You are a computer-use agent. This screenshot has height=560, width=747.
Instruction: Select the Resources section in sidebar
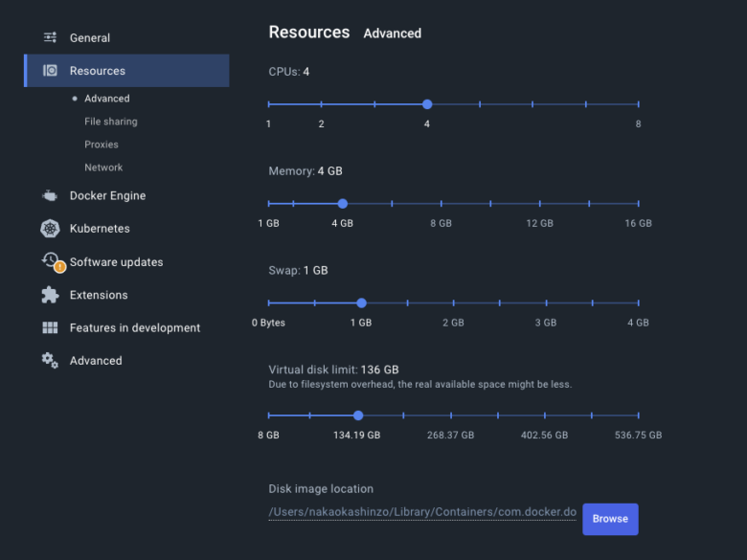126,71
